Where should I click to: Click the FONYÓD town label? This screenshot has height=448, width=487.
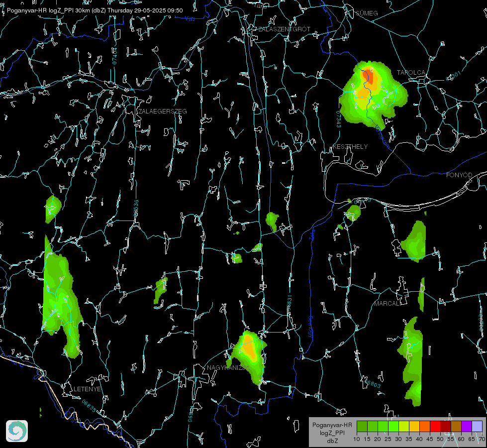click(459, 175)
